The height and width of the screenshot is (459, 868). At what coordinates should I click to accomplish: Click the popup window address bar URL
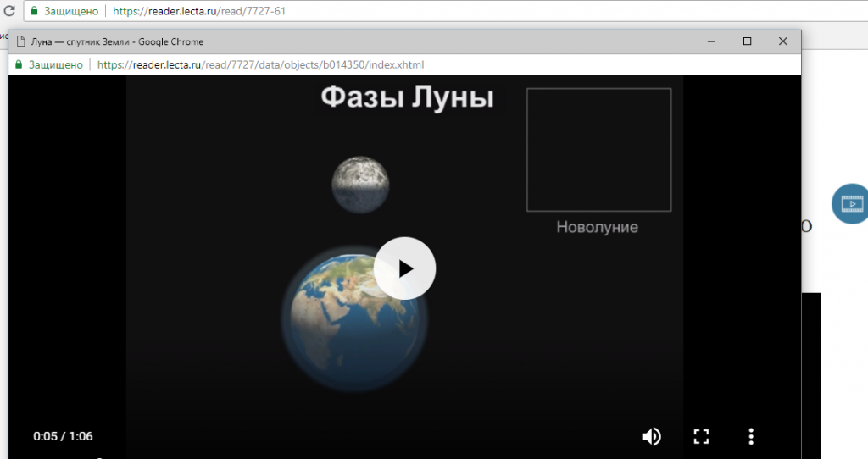(261, 64)
